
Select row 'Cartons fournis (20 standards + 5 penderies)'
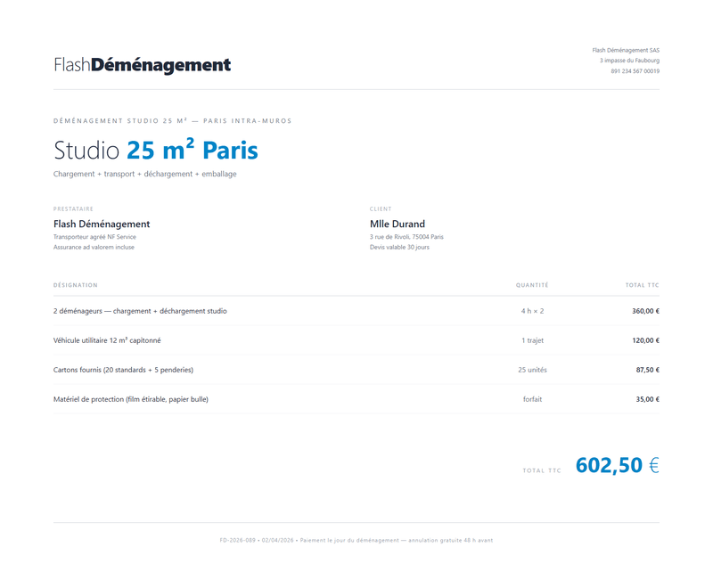pyautogui.click(x=356, y=370)
